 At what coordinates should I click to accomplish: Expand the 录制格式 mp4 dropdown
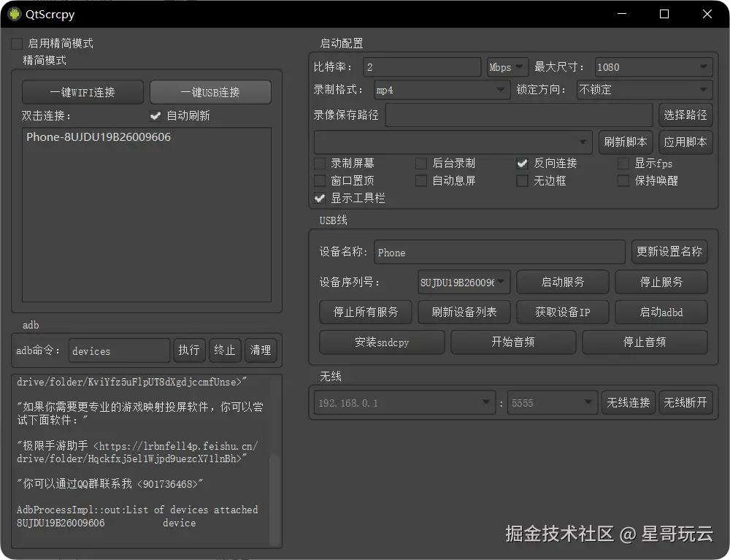[441, 90]
